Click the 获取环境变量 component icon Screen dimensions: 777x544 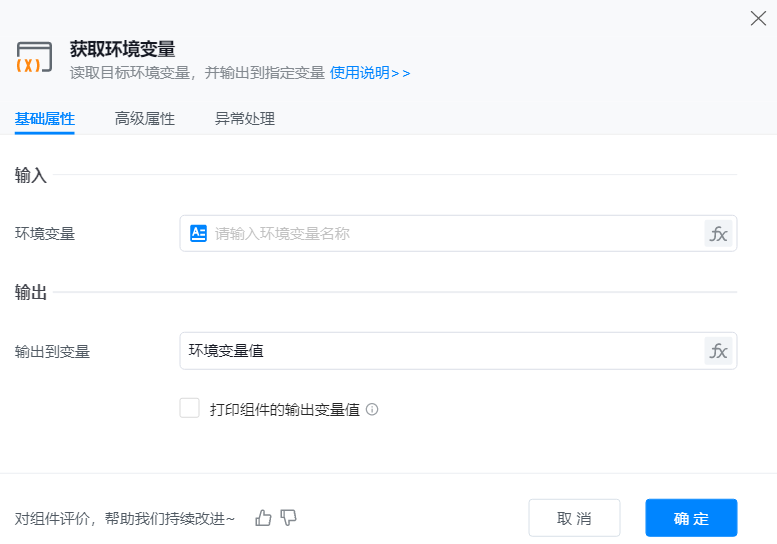point(34,58)
